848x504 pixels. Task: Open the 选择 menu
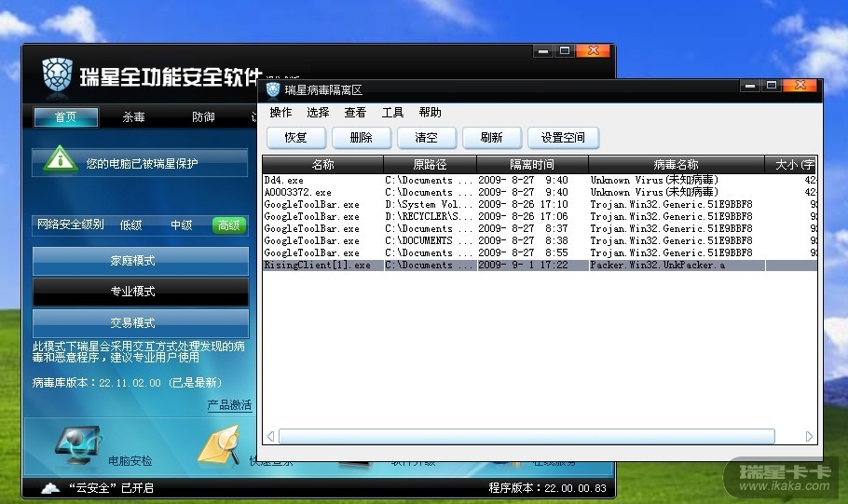coord(318,113)
